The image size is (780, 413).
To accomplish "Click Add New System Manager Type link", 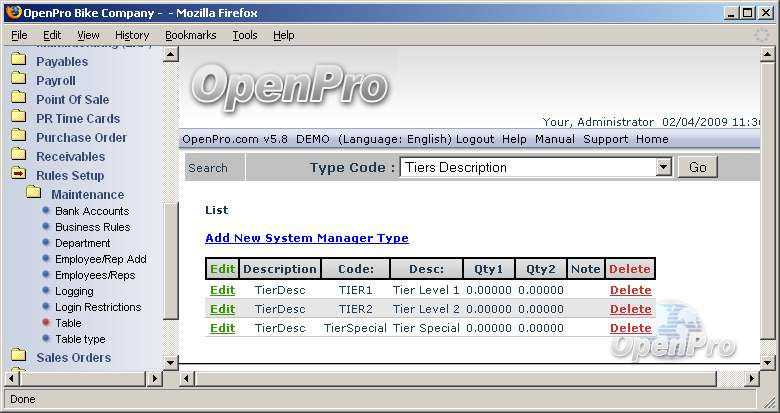I will [306, 238].
